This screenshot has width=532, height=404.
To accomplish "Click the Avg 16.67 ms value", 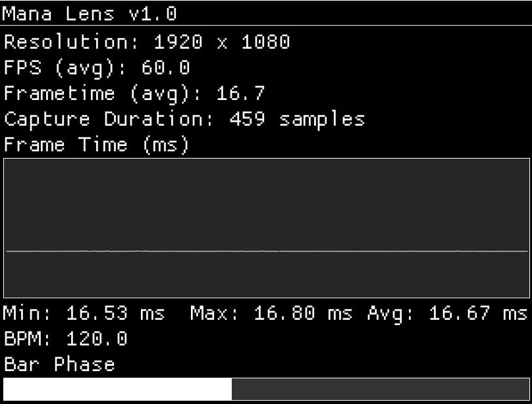I will tap(447, 313).
